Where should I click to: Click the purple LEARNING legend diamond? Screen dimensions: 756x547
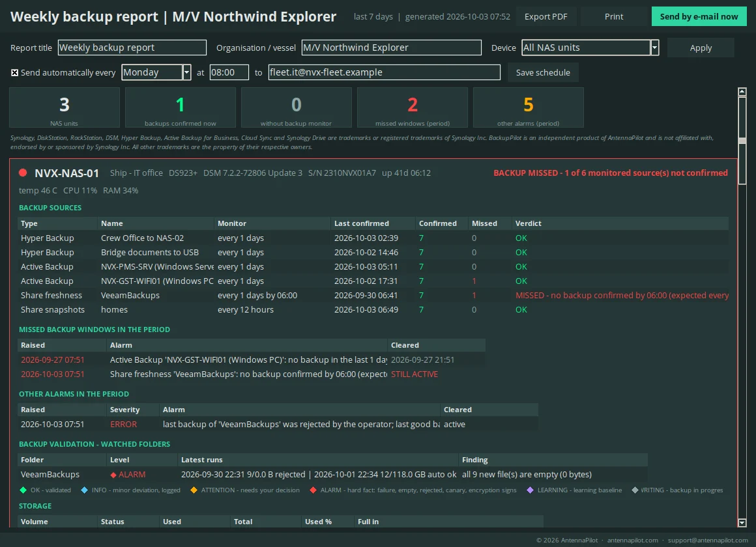(530, 490)
